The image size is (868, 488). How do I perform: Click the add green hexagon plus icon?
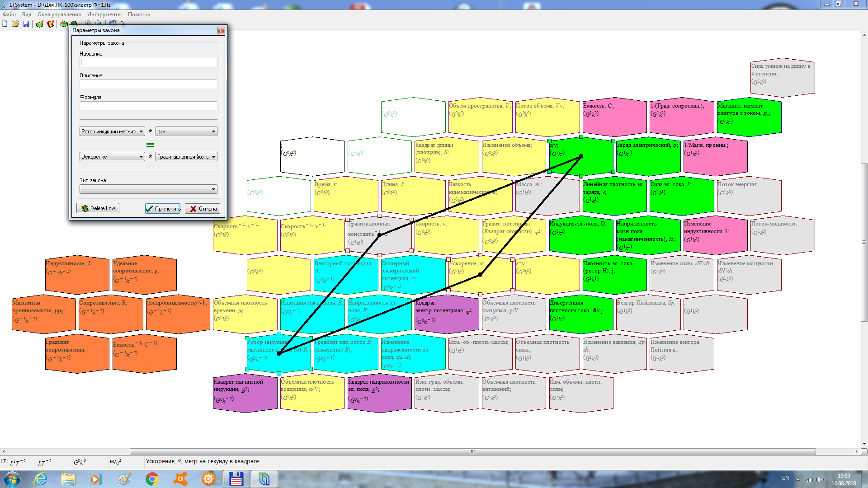click(64, 24)
